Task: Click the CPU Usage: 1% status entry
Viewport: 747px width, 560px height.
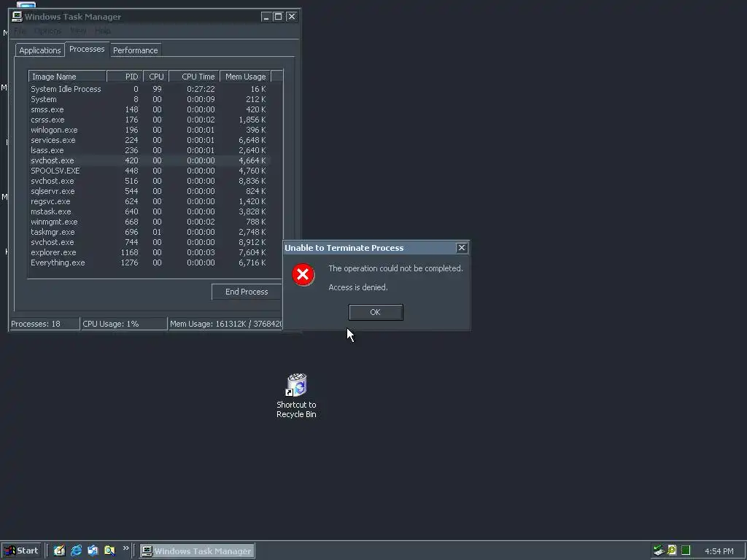Action: click(x=124, y=324)
